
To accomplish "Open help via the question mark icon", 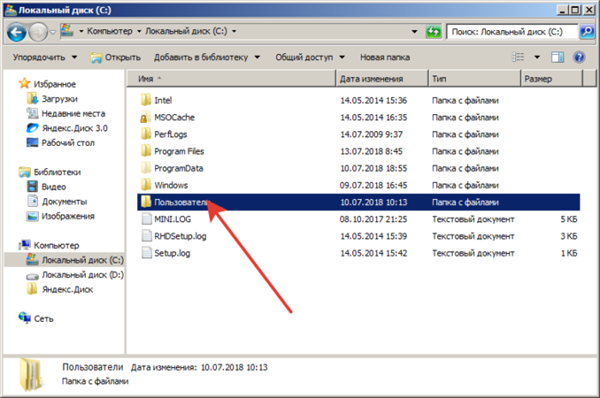I will coord(579,57).
